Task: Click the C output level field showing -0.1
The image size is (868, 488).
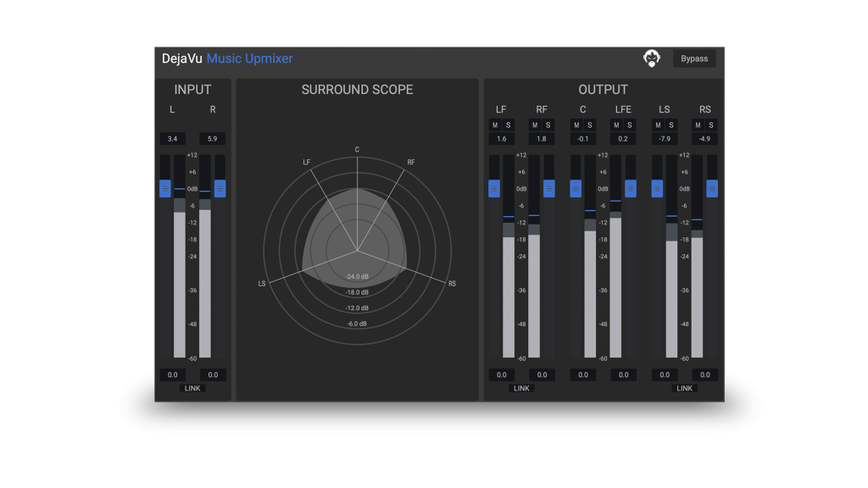Action: 583,139
